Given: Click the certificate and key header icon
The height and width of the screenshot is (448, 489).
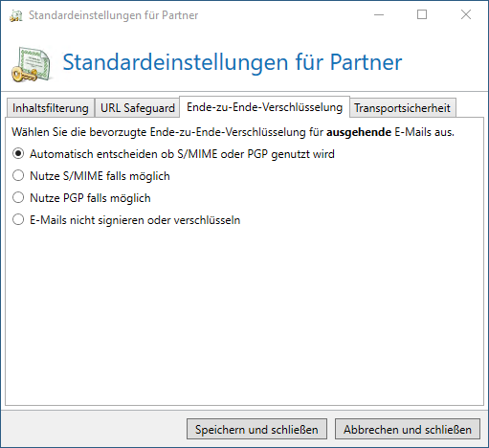Looking at the screenshot, I should click(32, 64).
